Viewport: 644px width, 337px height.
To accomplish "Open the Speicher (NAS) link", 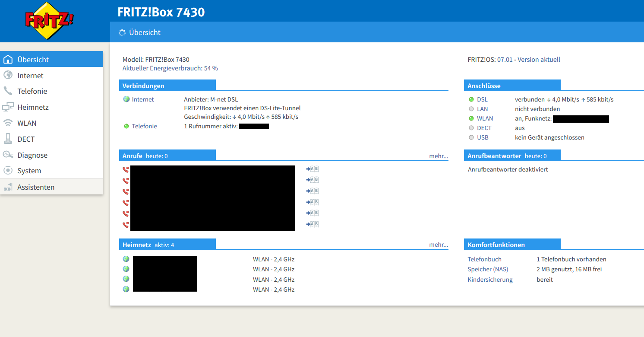I will pyautogui.click(x=488, y=269).
